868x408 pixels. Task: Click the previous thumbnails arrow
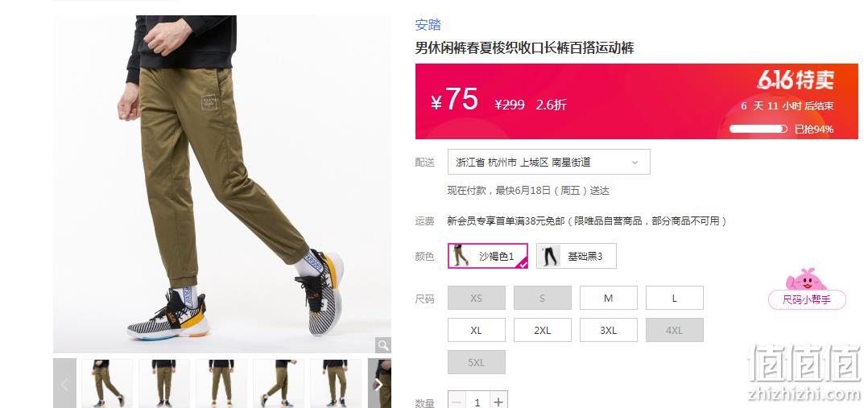[x=64, y=384]
